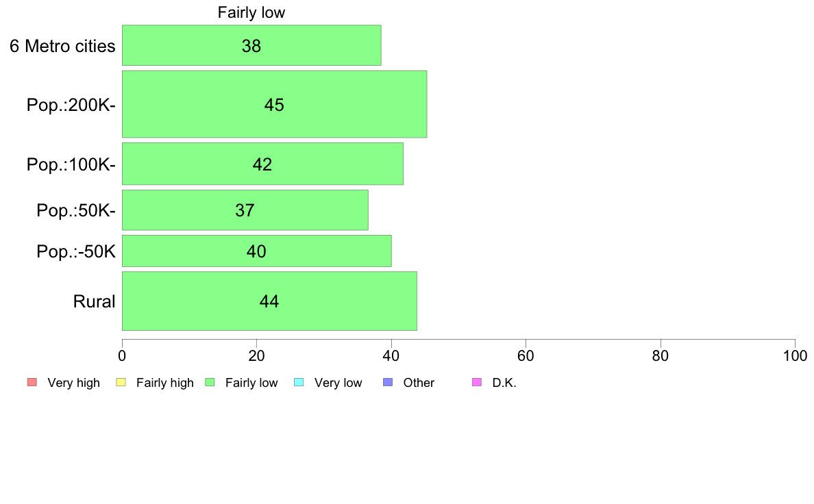Click the red Very high legend swatch
Viewport: 814px width, 504px height.
tap(32, 383)
